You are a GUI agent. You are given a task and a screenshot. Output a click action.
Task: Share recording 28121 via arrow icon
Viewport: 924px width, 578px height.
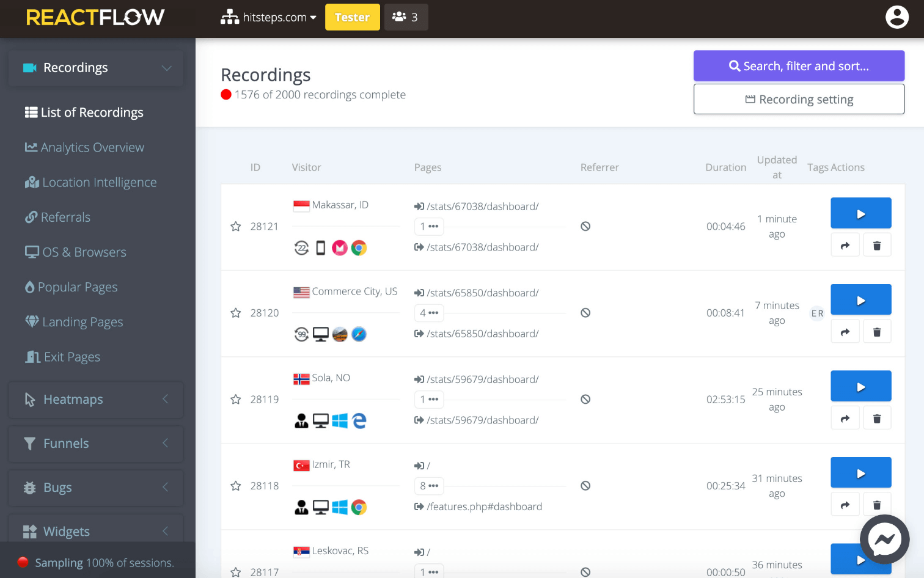(845, 246)
